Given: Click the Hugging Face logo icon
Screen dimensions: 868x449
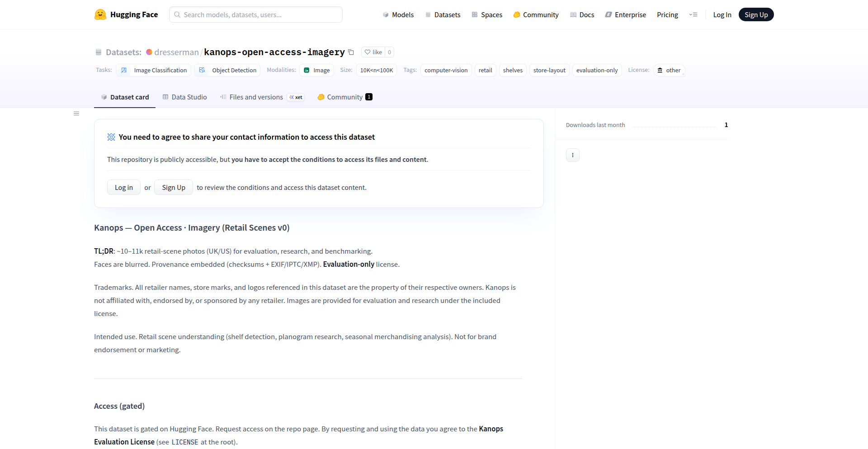Looking at the screenshot, I should tap(100, 14).
